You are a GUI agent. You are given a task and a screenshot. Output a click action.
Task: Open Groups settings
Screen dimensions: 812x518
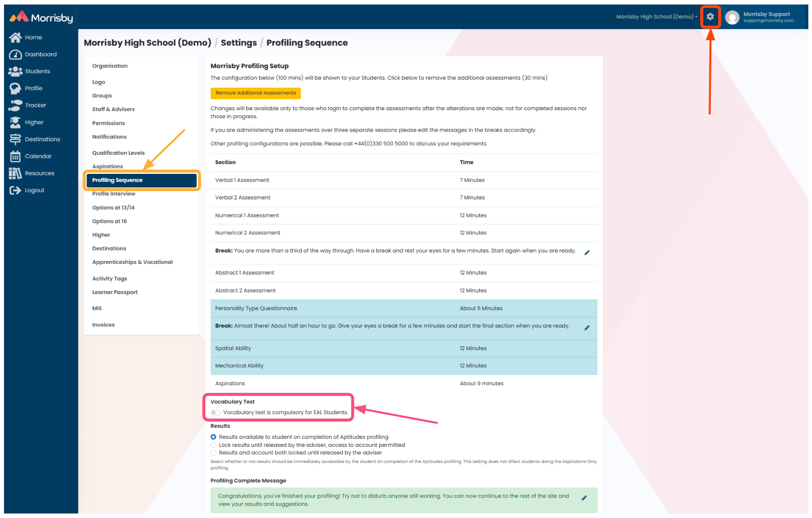point(102,96)
